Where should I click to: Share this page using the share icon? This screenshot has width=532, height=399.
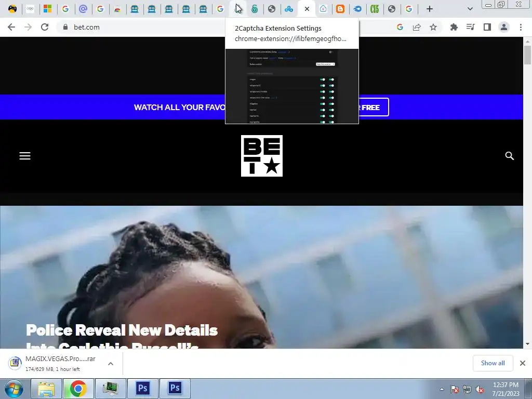click(417, 27)
